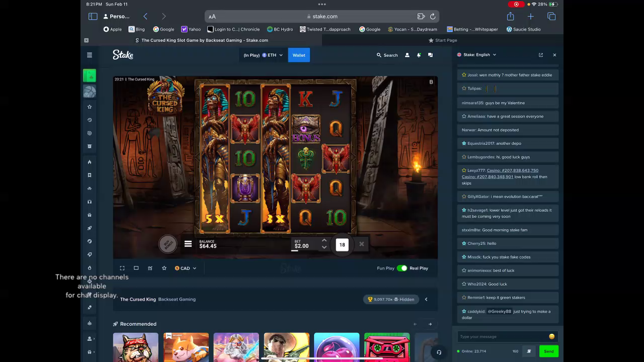This screenshot has height=362, width=644.
Task: Toggle Safari sidebar panel
Action: [x=93, y=16]
